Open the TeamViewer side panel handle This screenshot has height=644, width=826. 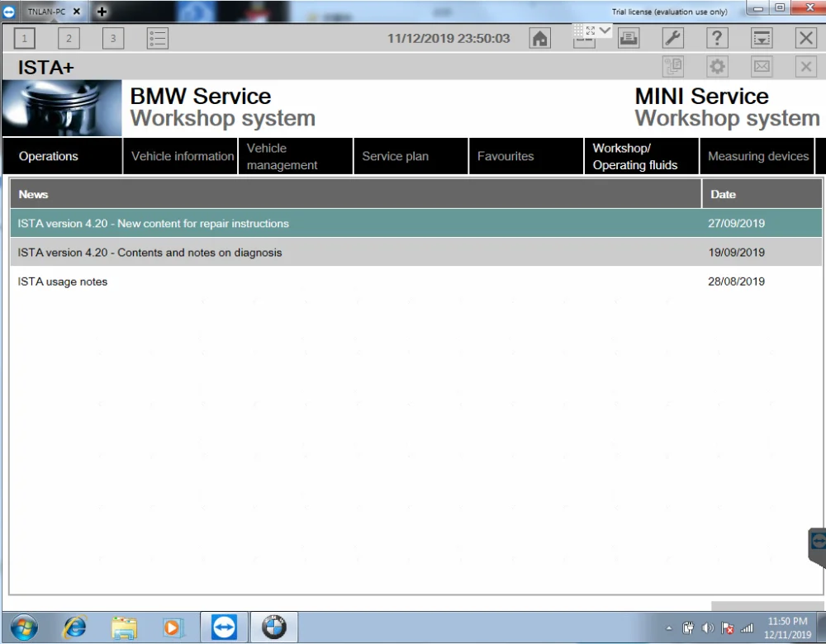(x=817, y=546)
